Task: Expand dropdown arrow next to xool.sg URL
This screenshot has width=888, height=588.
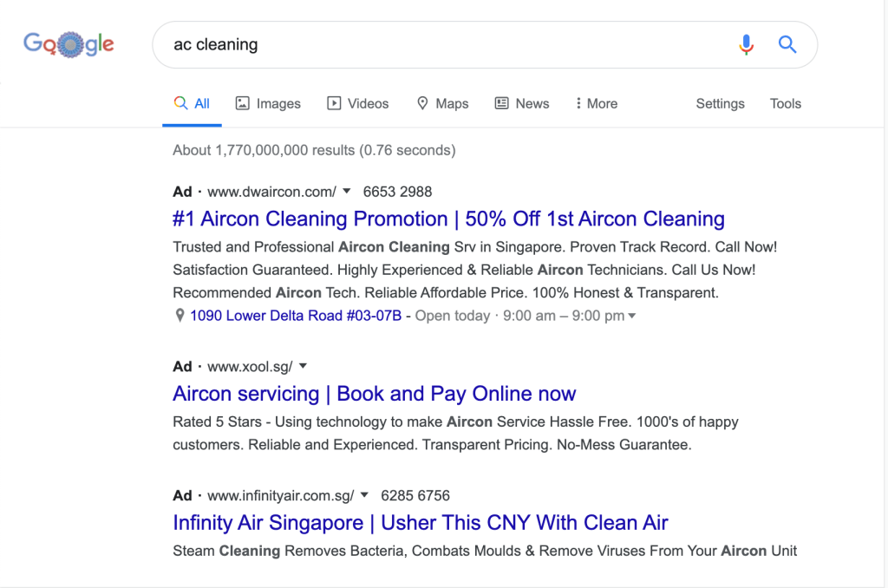Action: tap(304, 366)
